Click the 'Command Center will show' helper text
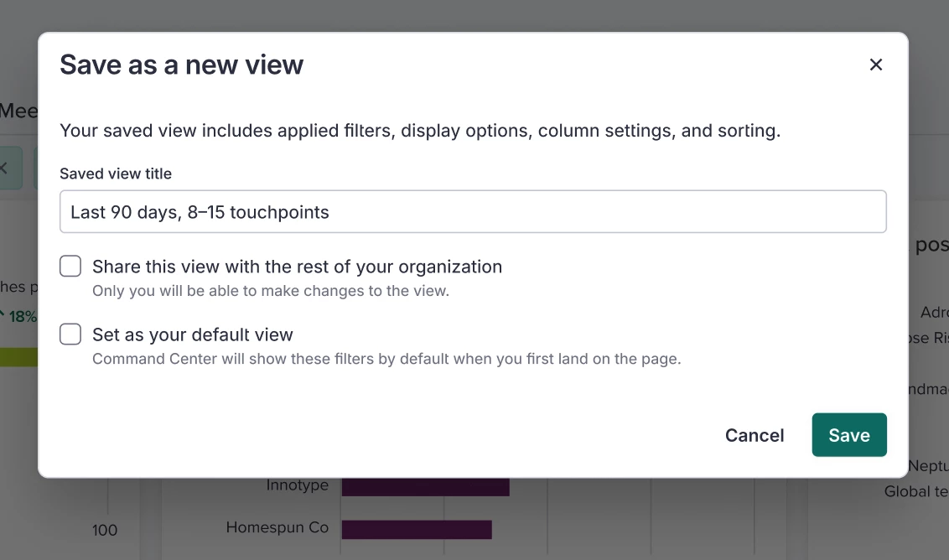The image size is (949, 560). click(386, 360)
